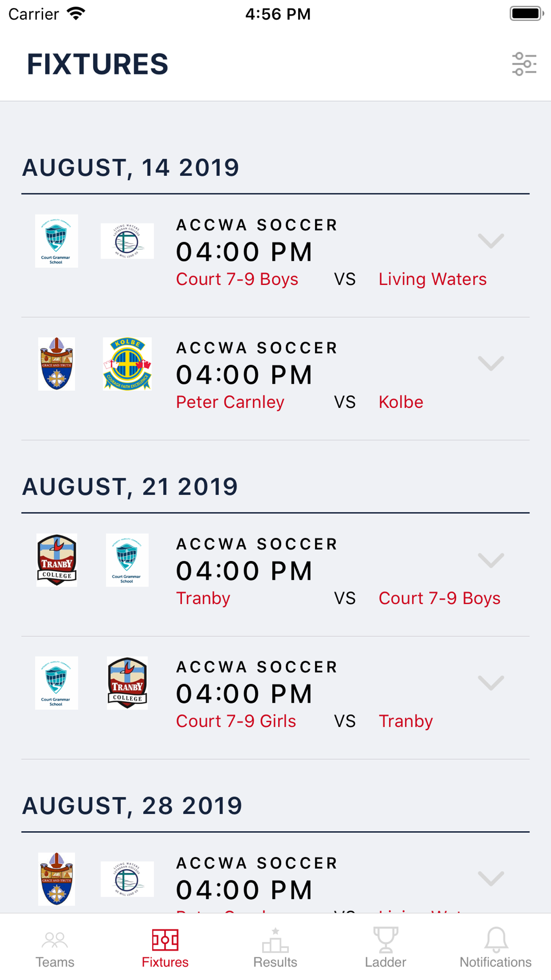Open the Peter Carnley team link

(230, 402)
